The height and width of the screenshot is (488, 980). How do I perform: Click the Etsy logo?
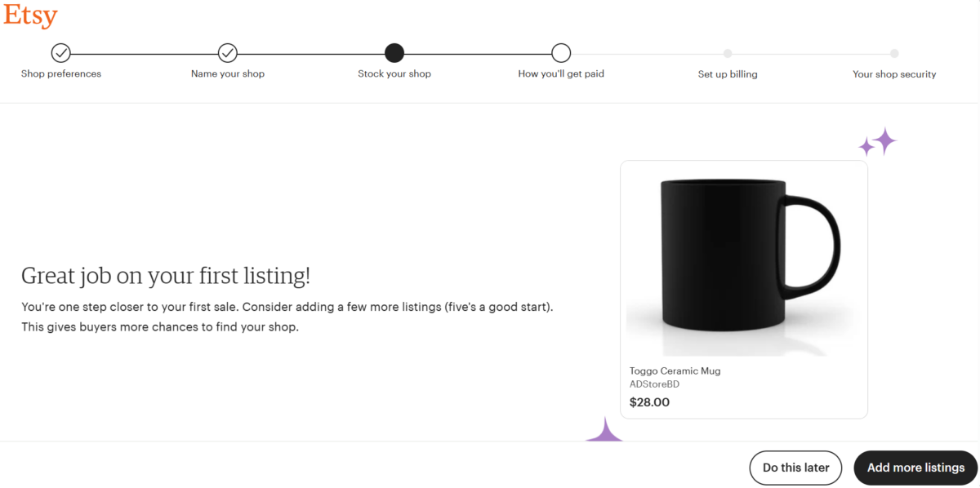(x=30, y=16)
